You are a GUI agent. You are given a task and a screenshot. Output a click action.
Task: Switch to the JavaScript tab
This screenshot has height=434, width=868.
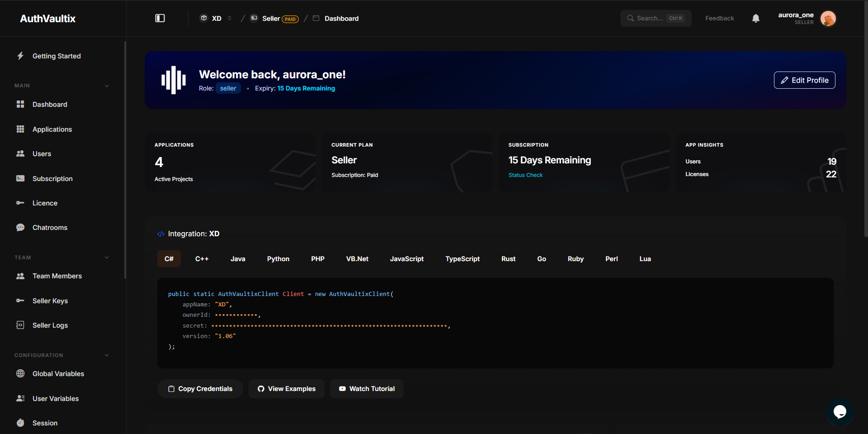pyautogui.click(x=407, y=259)
